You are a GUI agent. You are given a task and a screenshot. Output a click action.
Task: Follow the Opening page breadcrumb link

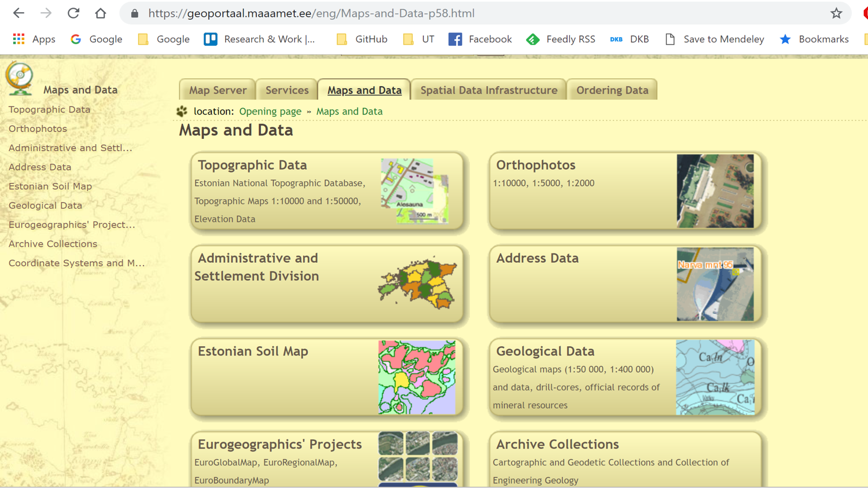(270, 111)
